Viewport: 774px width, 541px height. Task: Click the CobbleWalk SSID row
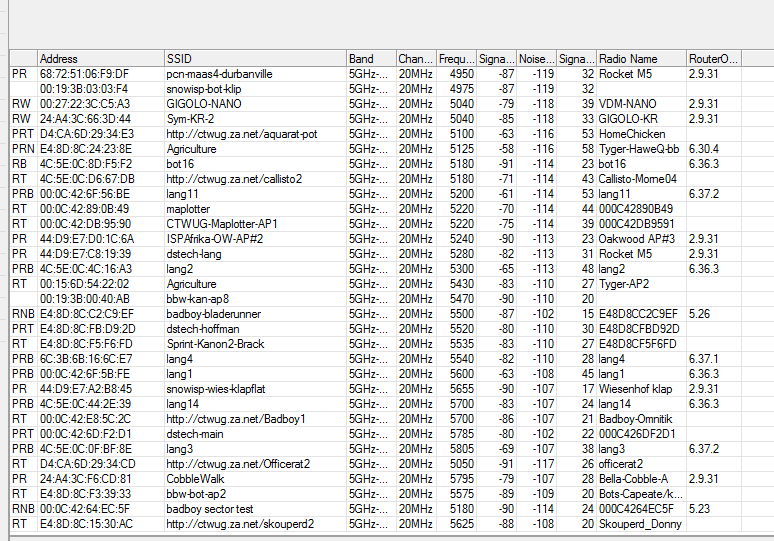[195, 479]
